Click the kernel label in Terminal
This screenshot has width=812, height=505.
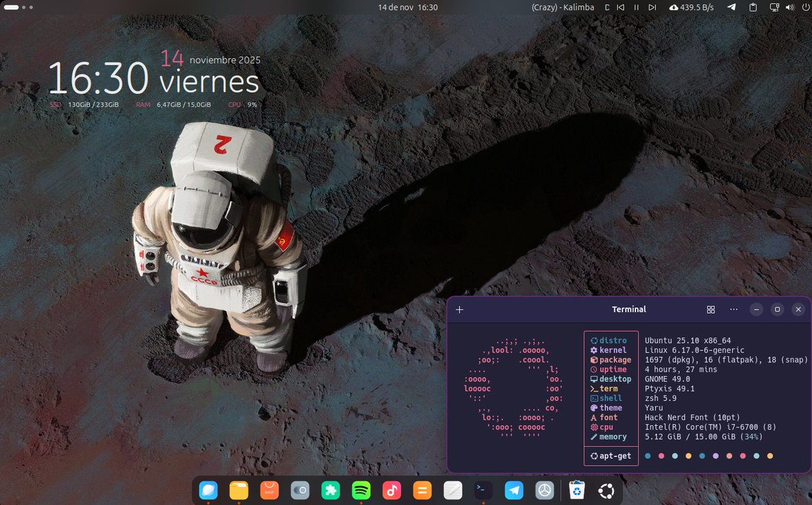tap(613, 350)
